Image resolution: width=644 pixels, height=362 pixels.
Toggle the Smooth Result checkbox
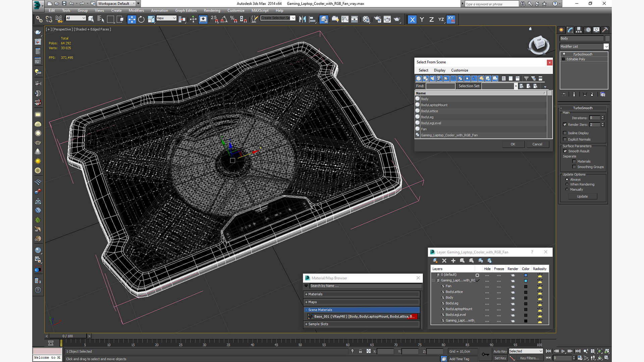565,151
